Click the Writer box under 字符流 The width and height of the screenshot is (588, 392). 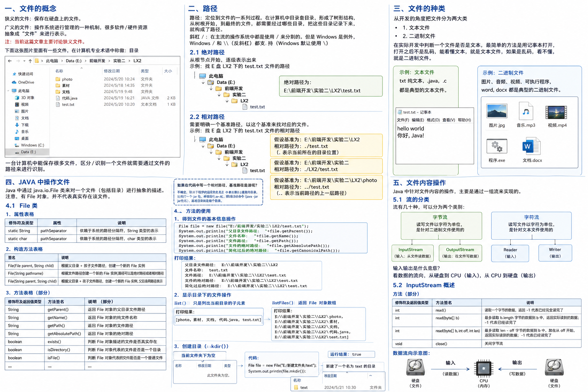tap(555, 253)
